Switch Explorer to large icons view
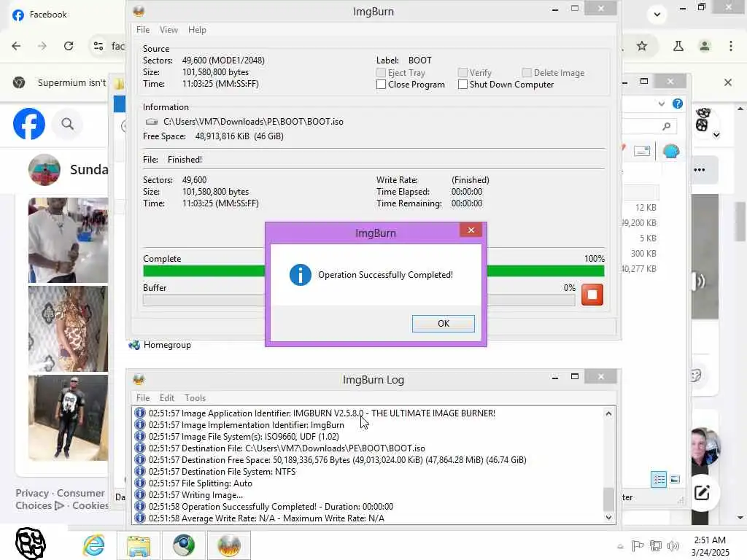Viewport: 747px width, 560px height. point(675,479)
